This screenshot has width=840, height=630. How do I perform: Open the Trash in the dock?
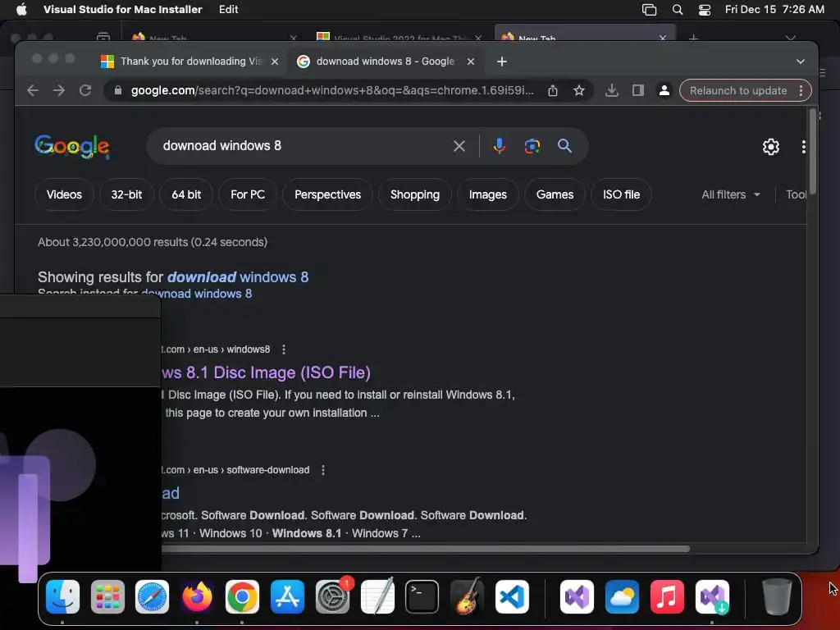tap(777, 597)
